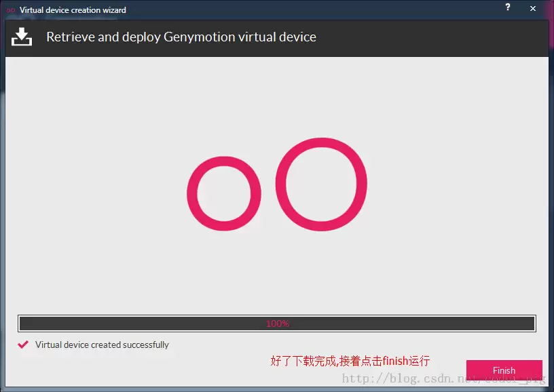The image size is (554, 392).
Task: Click the word 'Genymotion' in the heading
Action: 200,37
